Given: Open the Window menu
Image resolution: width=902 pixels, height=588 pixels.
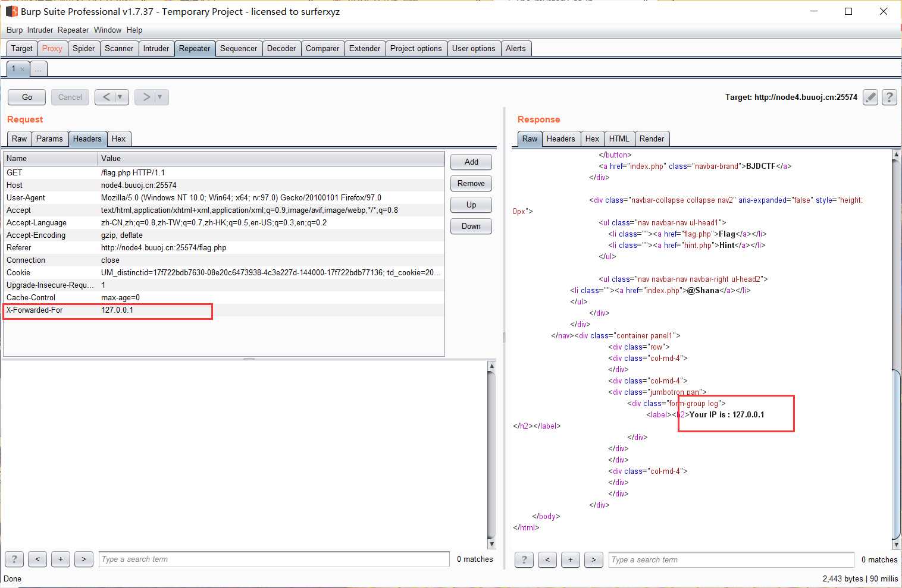Looking at the screenshot, I should pyautogui.click(x=108, y=30).
